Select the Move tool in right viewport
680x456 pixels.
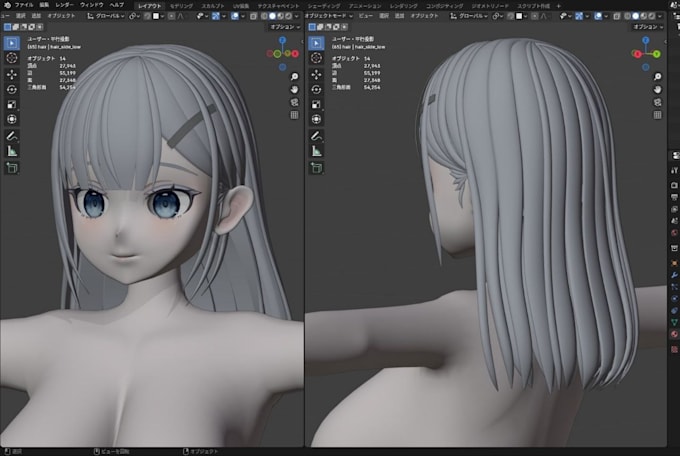[316, 75]
